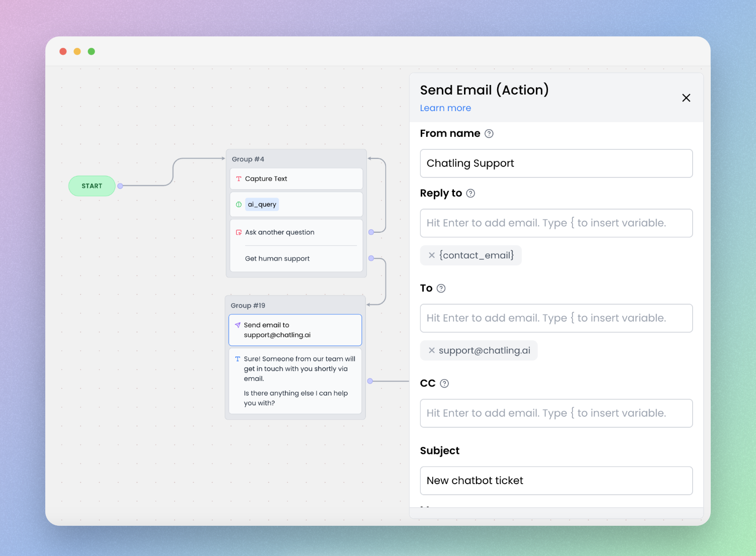Viewport: 756px width, 556px height.
Task: Click the blue T icon on the reply message block
Action: point(238,358)
